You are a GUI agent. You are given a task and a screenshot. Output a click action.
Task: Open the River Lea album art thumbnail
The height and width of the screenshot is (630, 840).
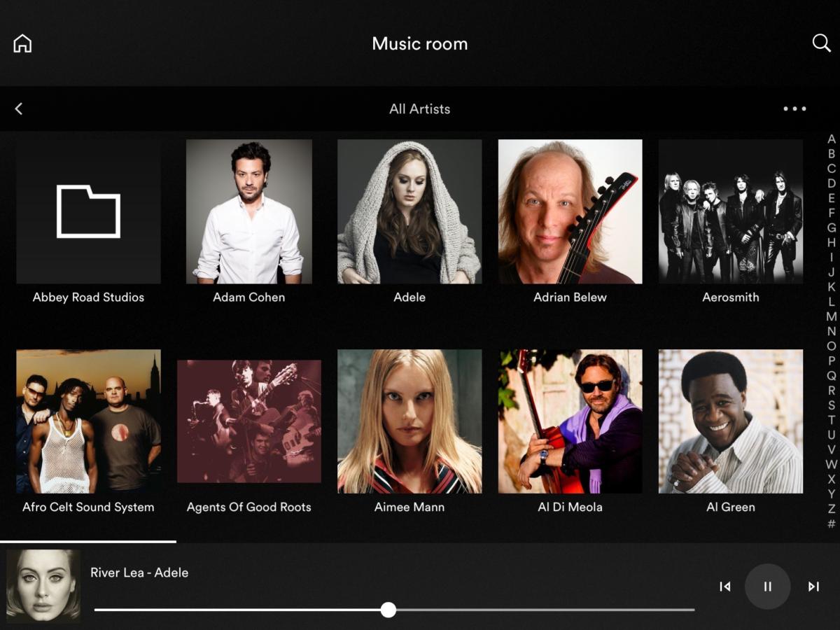click(x=43, y=586)
